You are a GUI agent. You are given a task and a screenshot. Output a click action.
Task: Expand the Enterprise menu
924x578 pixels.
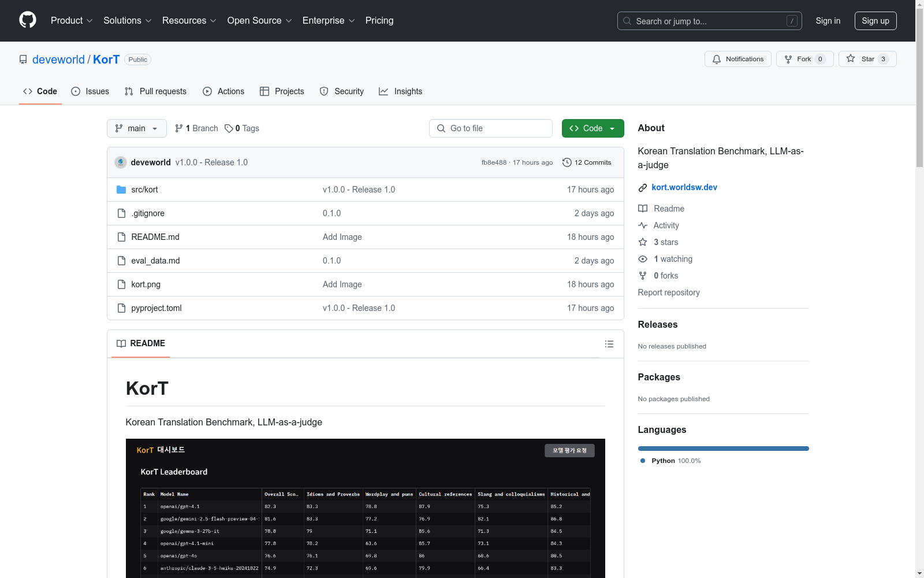329,20
